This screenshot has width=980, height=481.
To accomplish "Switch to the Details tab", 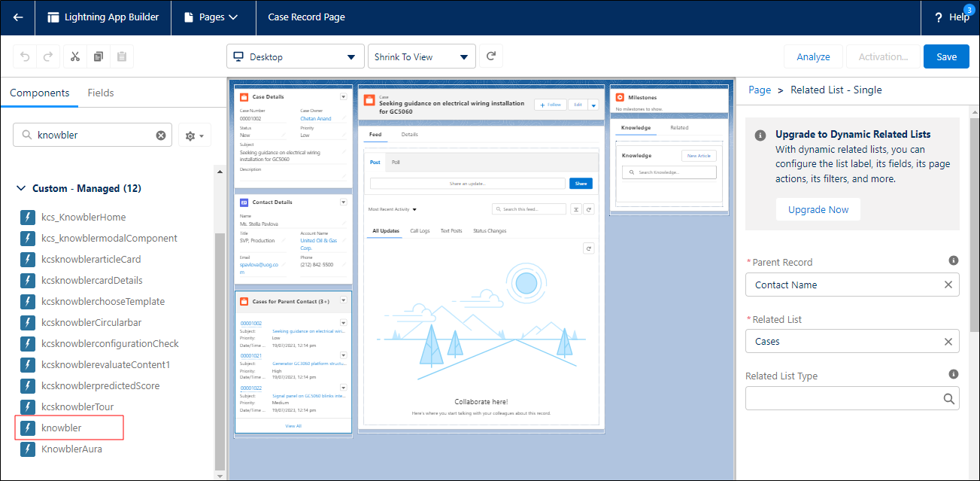I will (410, 135).
